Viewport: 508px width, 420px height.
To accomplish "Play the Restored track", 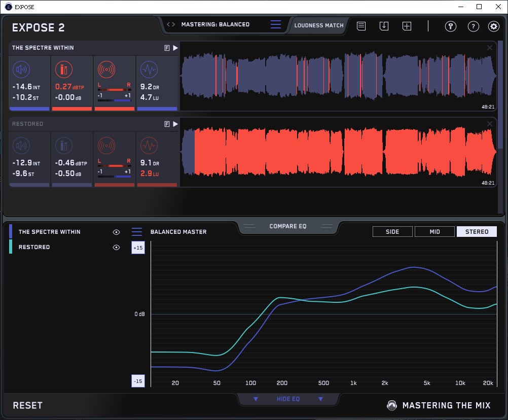I will 175,124.
